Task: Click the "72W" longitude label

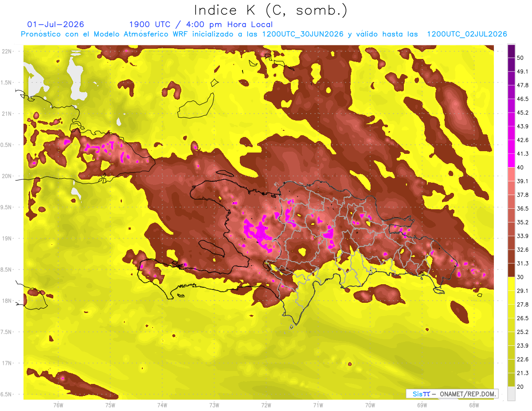Action: [x=266, y=405]
